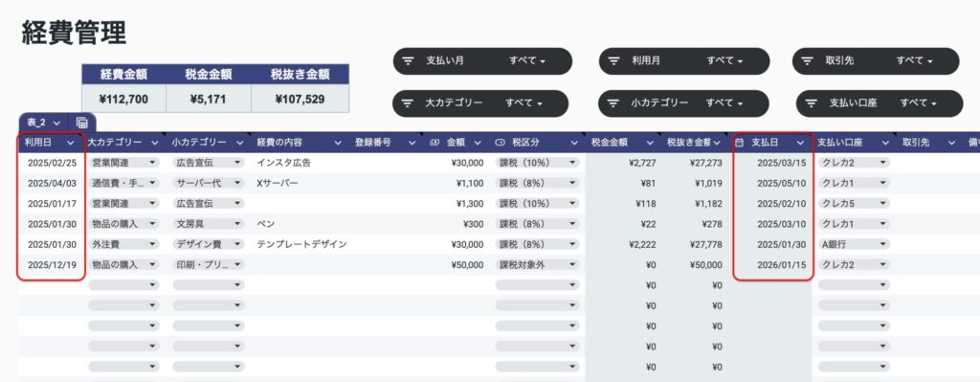Click filter icon on 利用月 slicer
980x382 pixels.
point(614,61)
